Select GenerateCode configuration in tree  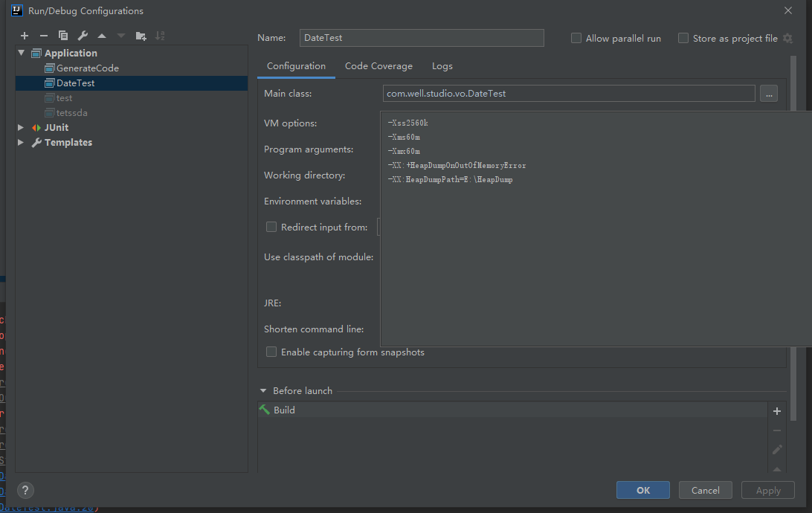tap(132, 68)
